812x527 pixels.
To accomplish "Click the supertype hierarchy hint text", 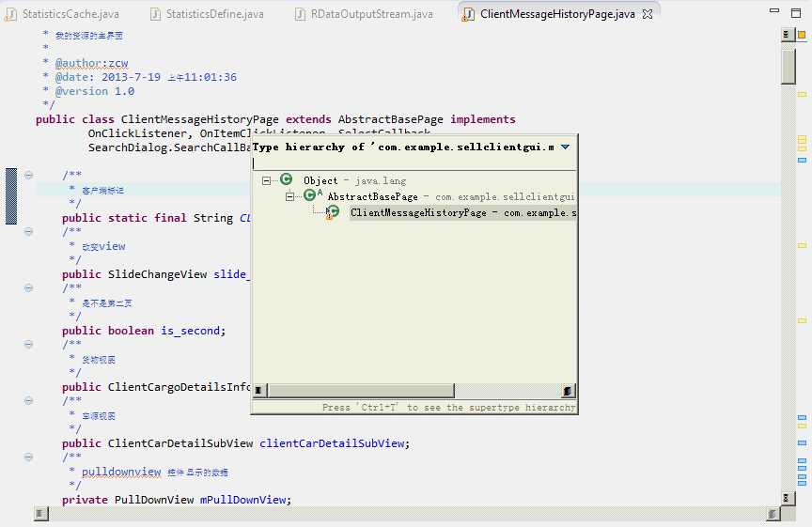I will [x=448, y=408].
